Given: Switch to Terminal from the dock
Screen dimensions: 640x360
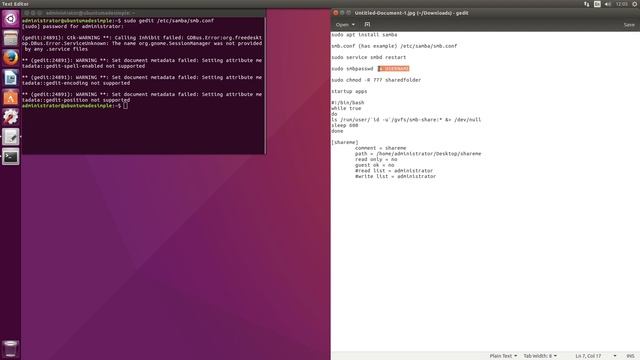Looking at the screenshot, I should 11,156.
